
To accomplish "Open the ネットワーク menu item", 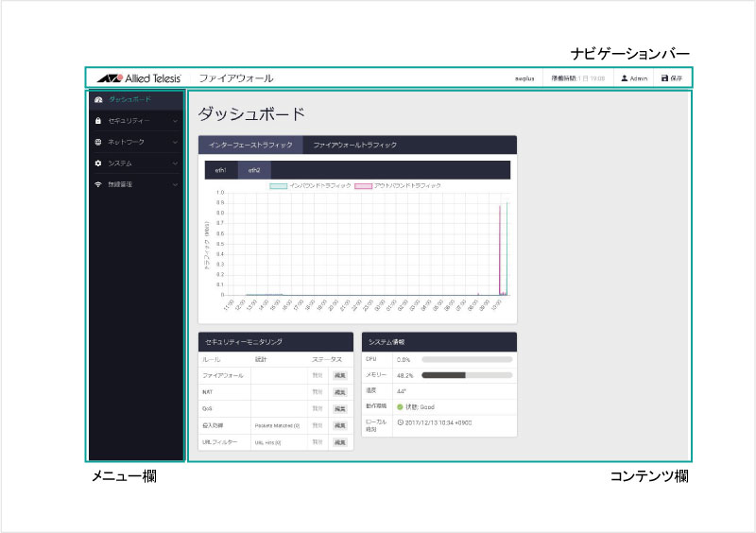I will coord(136,142).
